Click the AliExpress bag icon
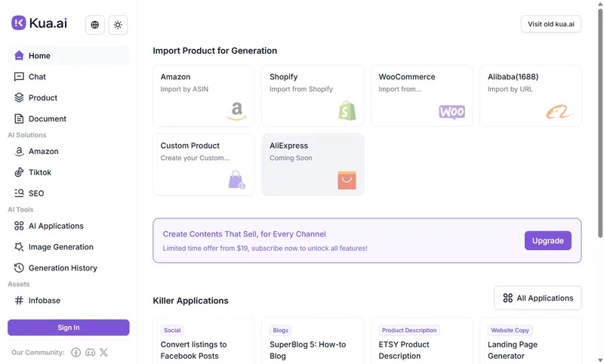Image resolution: width=604 pixels, height=364 pixels. (347, 180)
